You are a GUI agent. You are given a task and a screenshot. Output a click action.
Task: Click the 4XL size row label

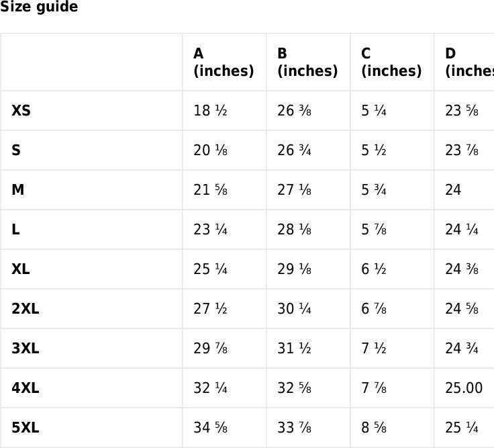pos(26,388)
